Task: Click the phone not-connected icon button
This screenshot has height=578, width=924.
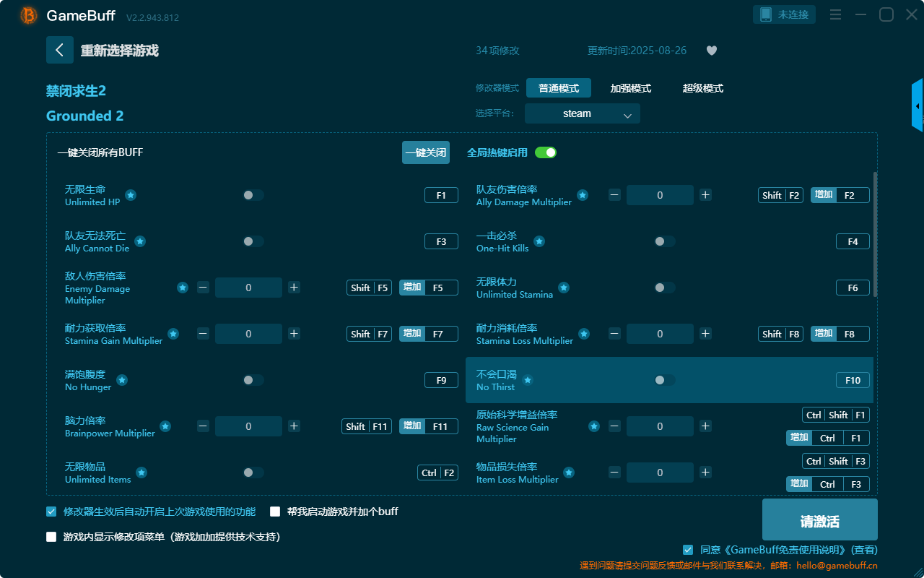Action: (x=766, y=14)
